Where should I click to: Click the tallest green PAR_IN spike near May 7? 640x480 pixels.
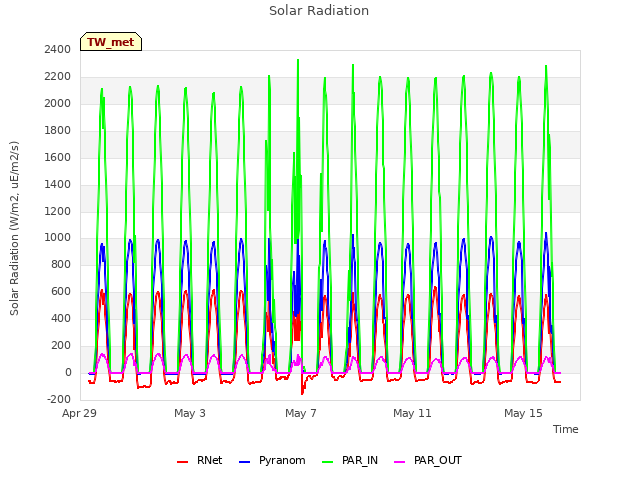coord(298,60)
